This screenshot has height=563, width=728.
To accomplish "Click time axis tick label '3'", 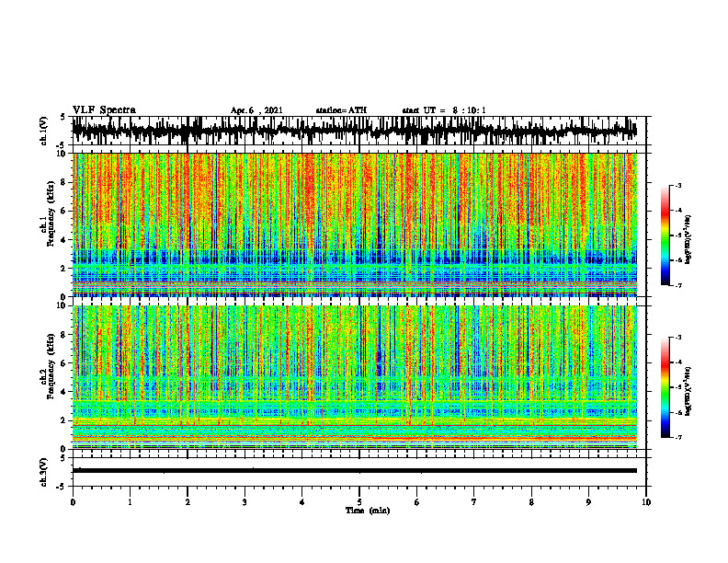I will 245,502.
